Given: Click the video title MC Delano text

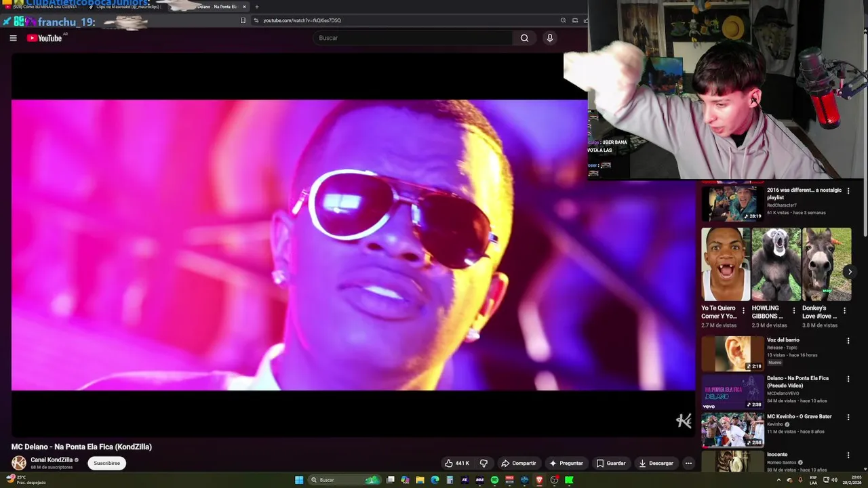Looking at the screenshot, I should [81, 447].
